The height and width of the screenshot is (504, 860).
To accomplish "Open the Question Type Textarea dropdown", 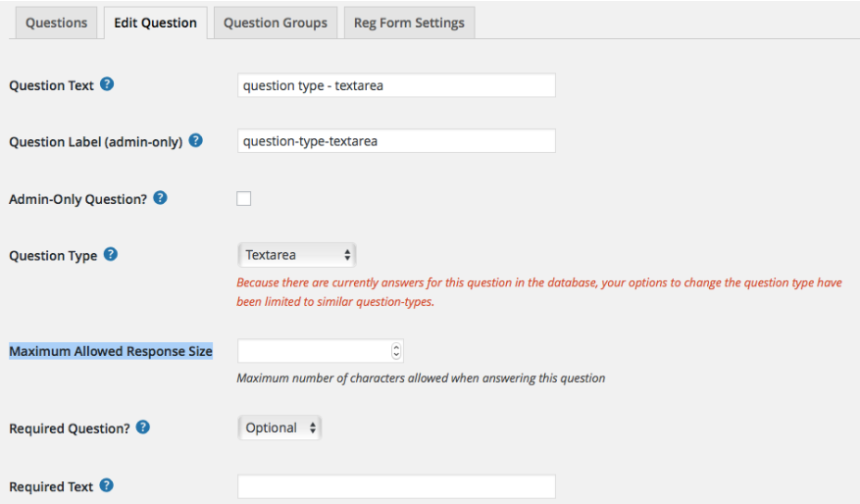I will click(297, 255).
